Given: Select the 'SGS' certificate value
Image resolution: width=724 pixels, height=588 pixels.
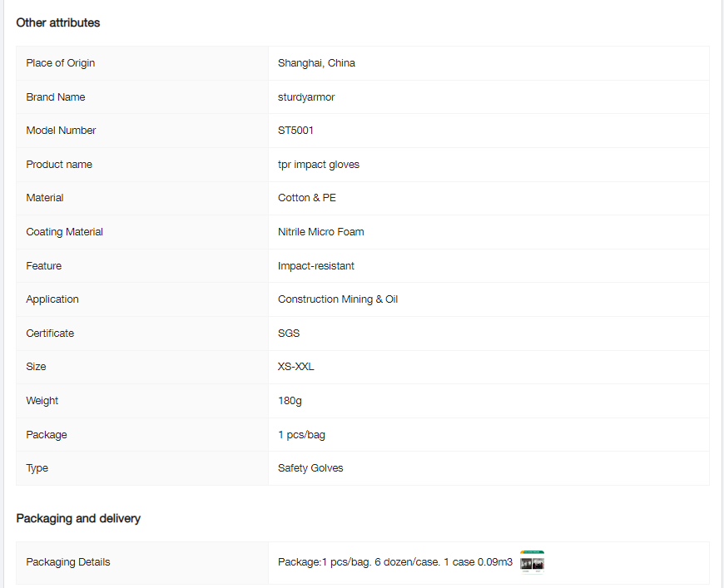Looking at the screenshot, I should [x=289, y=334].
